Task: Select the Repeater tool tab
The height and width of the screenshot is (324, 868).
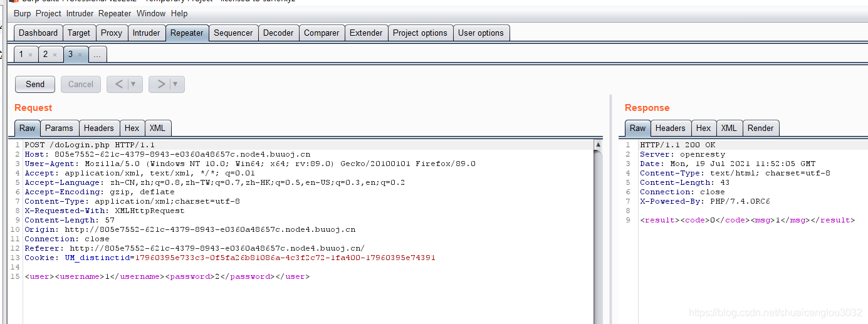Action: (x=187, y=33)
